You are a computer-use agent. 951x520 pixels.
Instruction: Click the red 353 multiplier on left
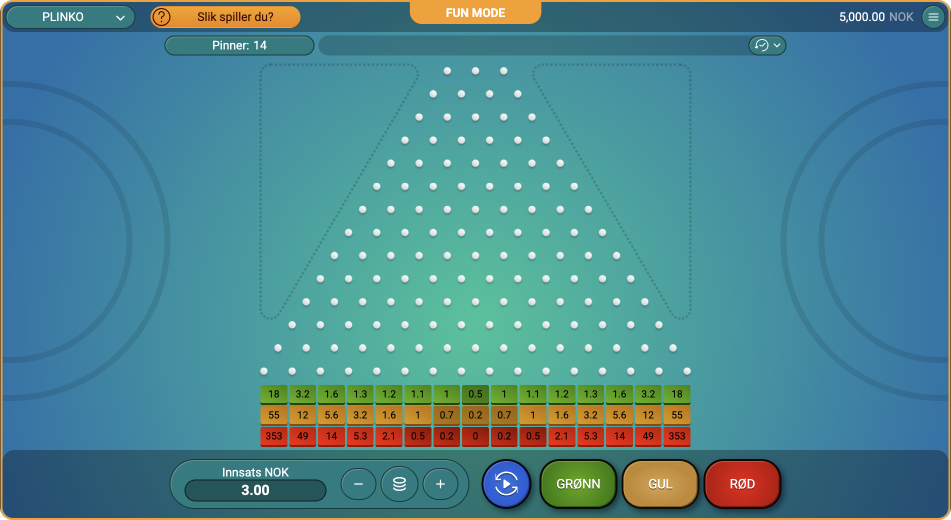(x=274, y=436)
